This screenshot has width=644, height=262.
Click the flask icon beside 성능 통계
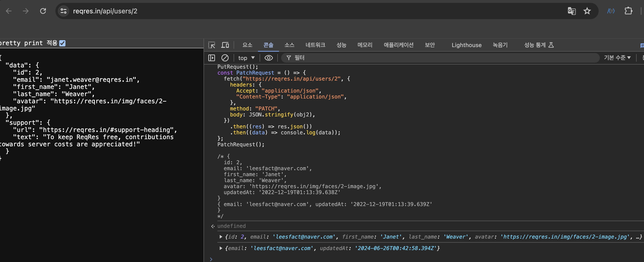click(x=551, y=45)
